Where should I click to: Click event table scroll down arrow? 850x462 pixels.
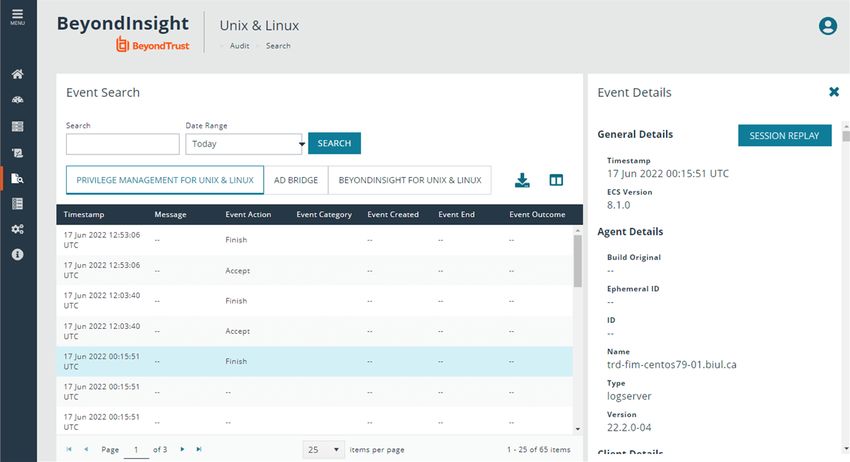coord(578,429)
